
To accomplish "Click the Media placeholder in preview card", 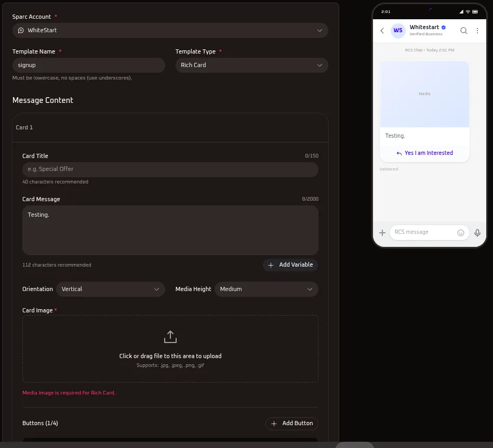I will pyautogui.click(x=425, y=94).
